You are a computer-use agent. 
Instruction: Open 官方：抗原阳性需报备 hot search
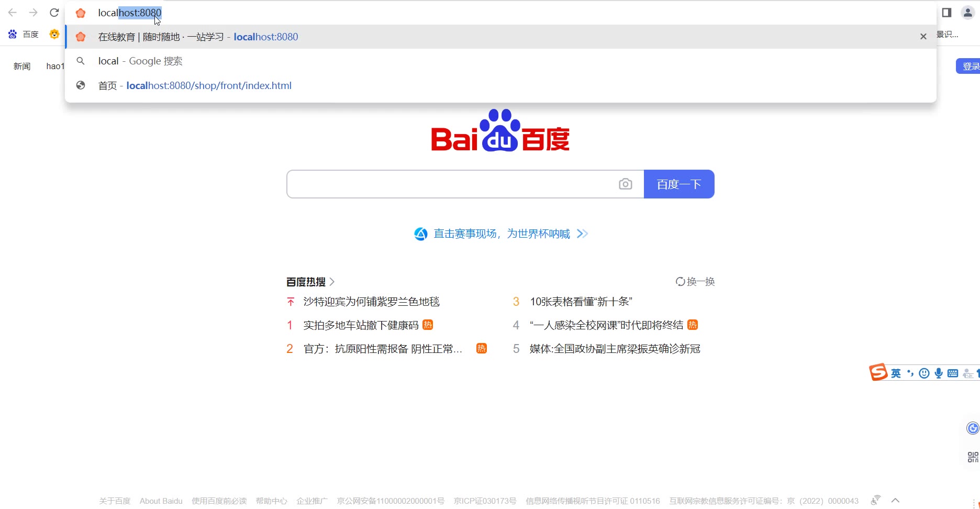point(383,349)
